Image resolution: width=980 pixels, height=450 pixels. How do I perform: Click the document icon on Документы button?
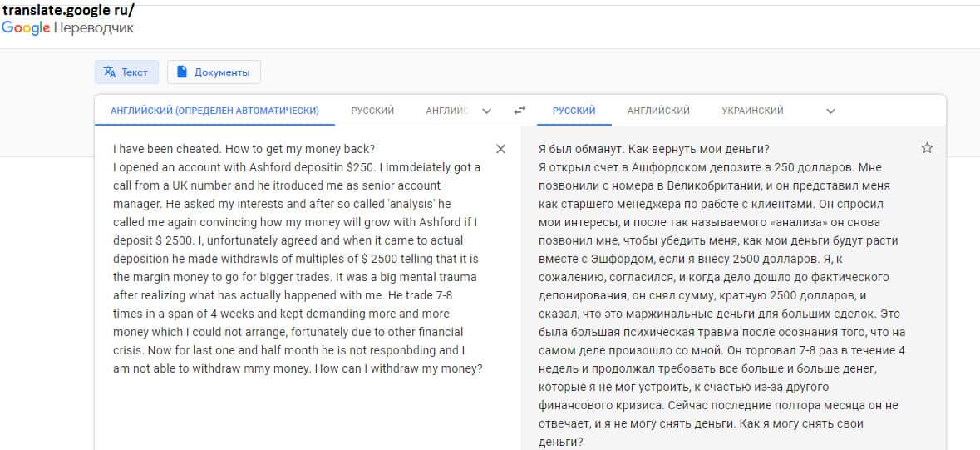point(182,72)
